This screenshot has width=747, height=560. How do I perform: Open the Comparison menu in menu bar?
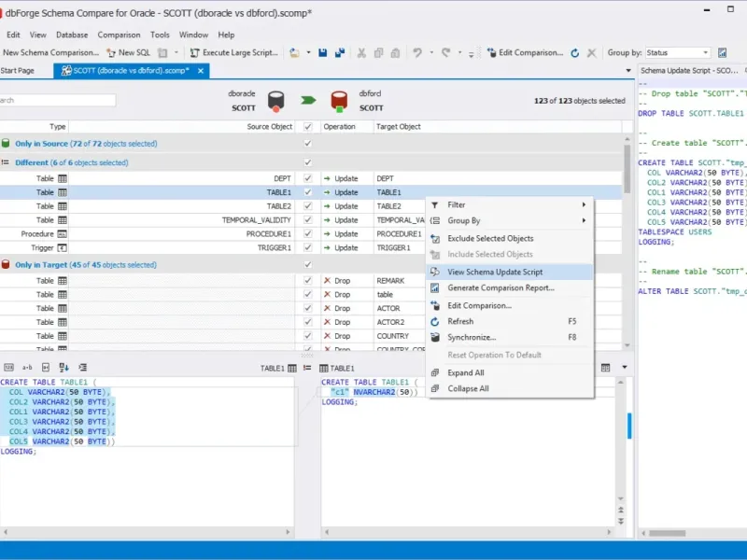[x=119, y=35]
